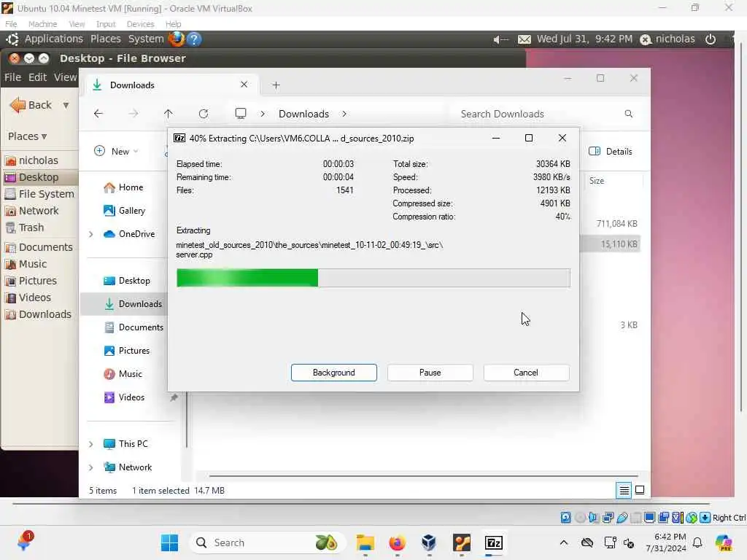
Task: Open the Ubuntu mail envelope indicator
Action: point(524,39)
